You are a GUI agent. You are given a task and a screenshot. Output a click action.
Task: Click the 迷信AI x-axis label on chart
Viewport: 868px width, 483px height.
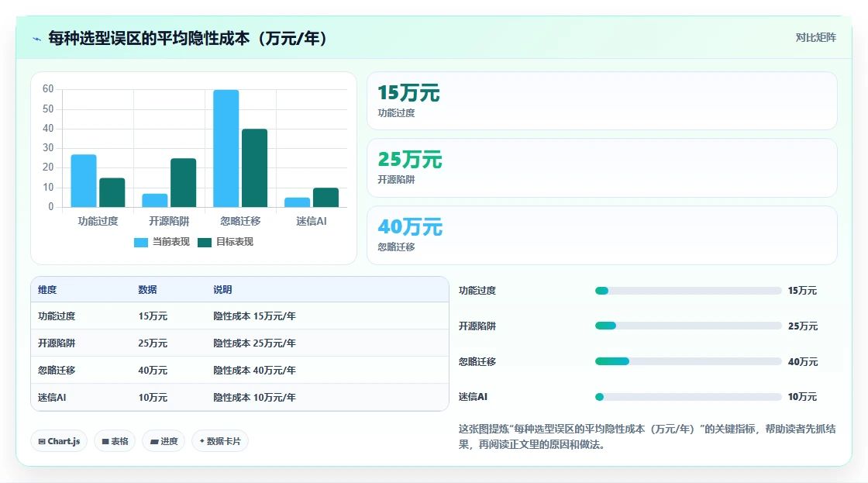[311, 221]
